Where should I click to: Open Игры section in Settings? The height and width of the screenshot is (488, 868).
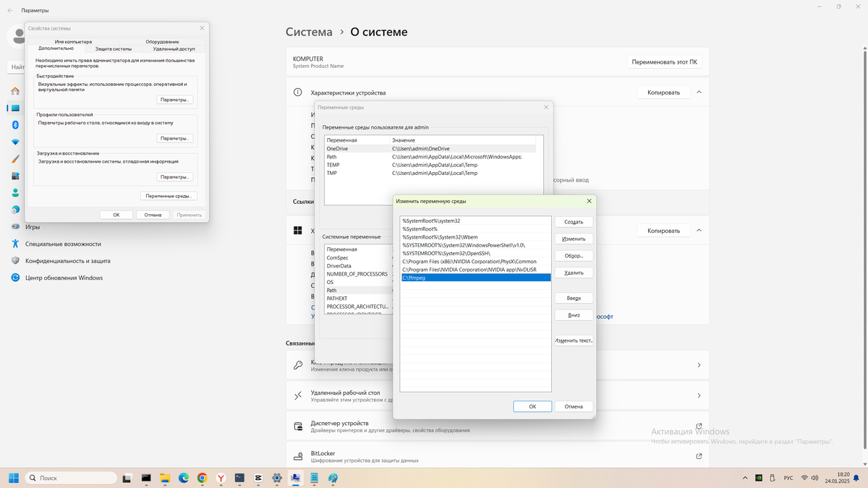click(33, 227)
